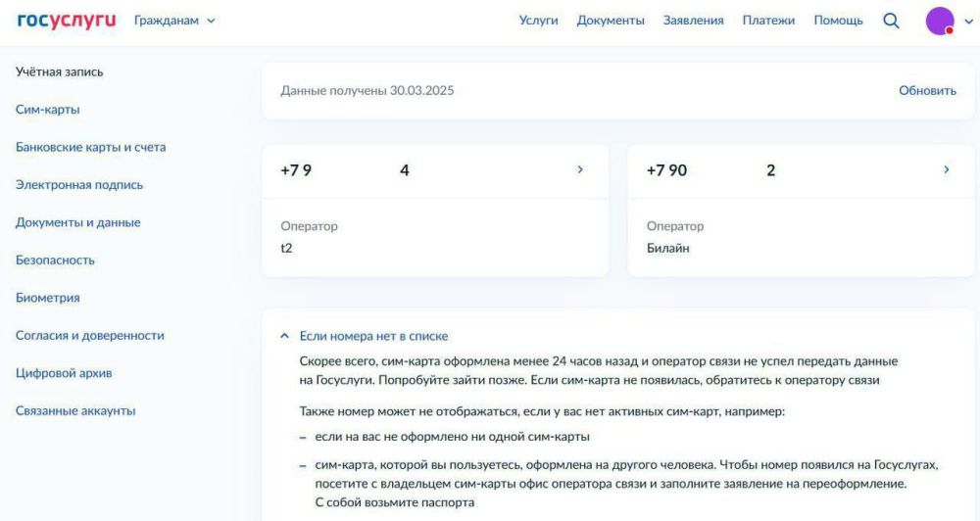Click Помощь in the header

838,21
